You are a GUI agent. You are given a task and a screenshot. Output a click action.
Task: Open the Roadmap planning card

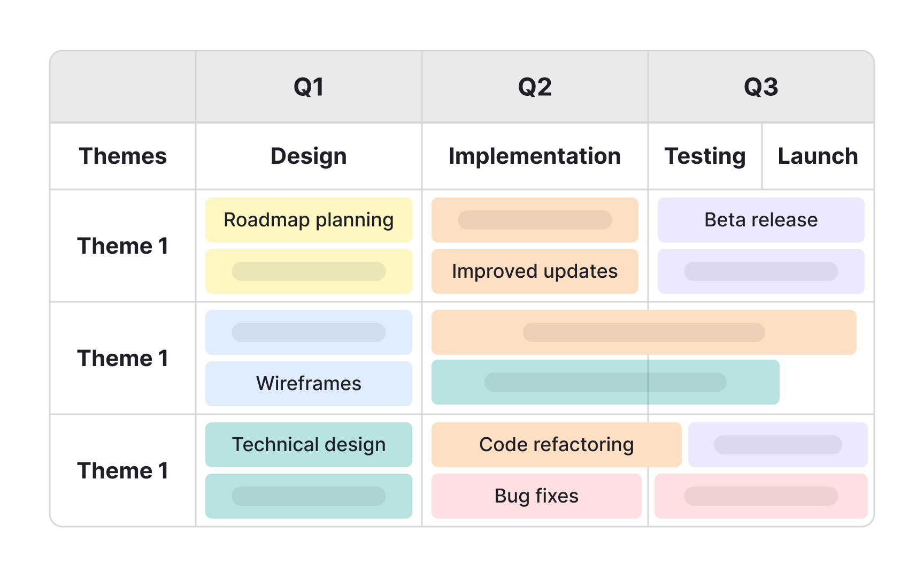(309, 220)
